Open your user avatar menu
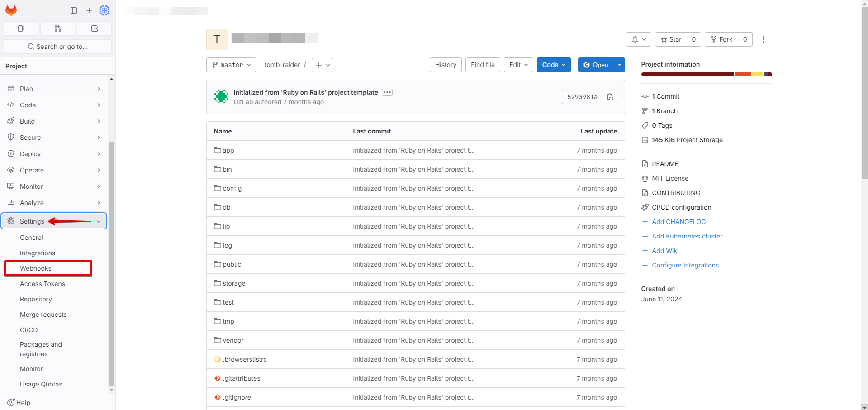 [104, 10]
